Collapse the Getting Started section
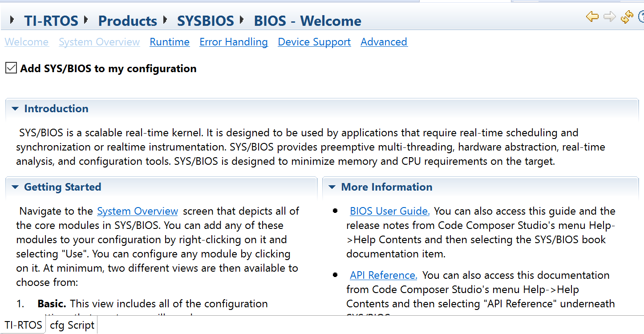Viewport: 644px width, 334px height. click(x=15, y=187)
